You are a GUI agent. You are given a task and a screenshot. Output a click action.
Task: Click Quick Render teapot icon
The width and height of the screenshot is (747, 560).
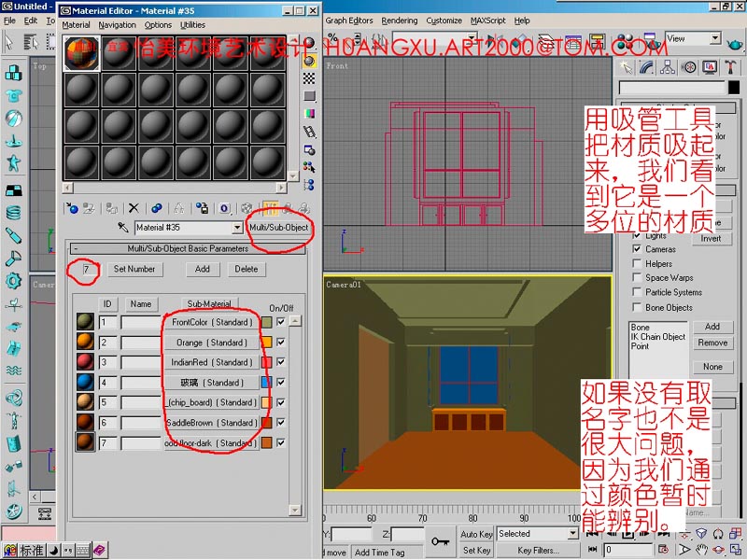coord(735,43)
